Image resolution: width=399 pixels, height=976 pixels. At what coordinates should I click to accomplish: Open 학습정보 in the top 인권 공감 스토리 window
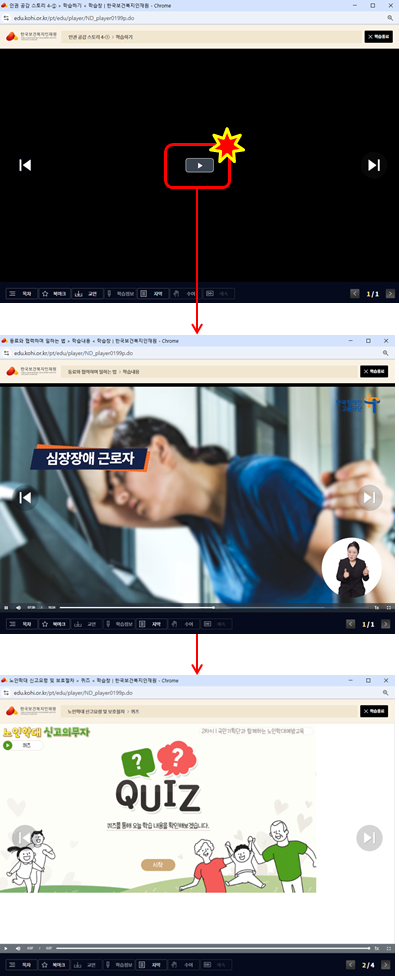point(120,293)
